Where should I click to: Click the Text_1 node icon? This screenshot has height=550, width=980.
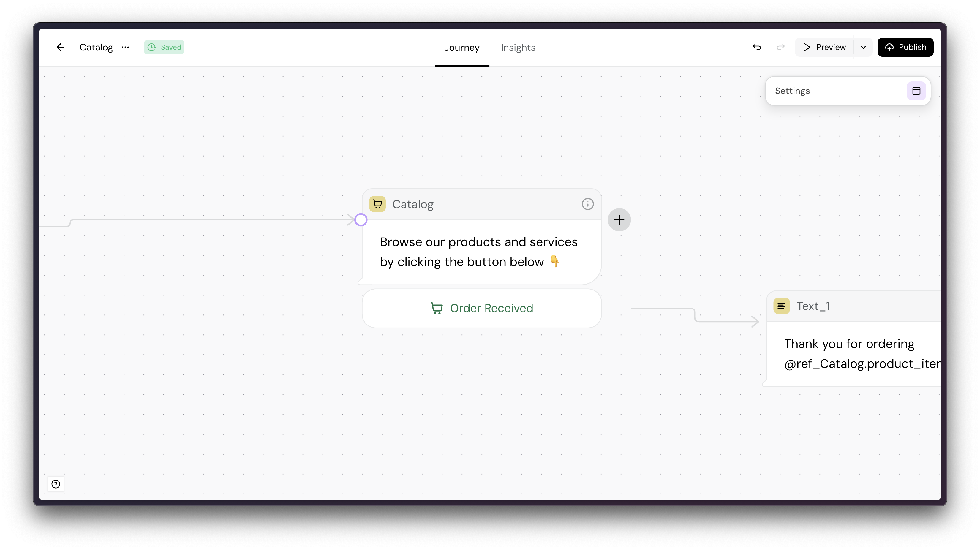[x=781, y=306]
